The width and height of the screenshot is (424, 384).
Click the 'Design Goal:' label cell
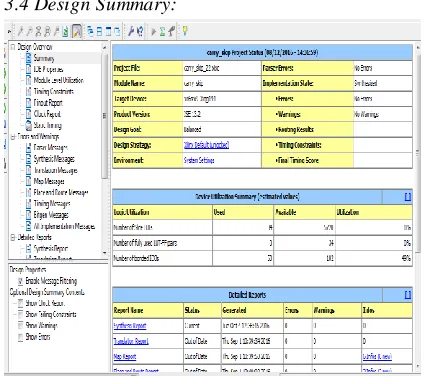coord(148,129)
